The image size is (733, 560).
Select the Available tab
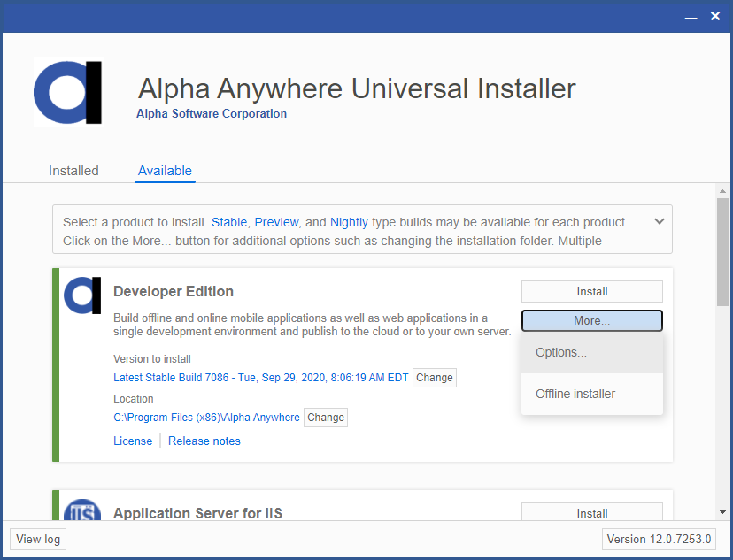[165, 171]
